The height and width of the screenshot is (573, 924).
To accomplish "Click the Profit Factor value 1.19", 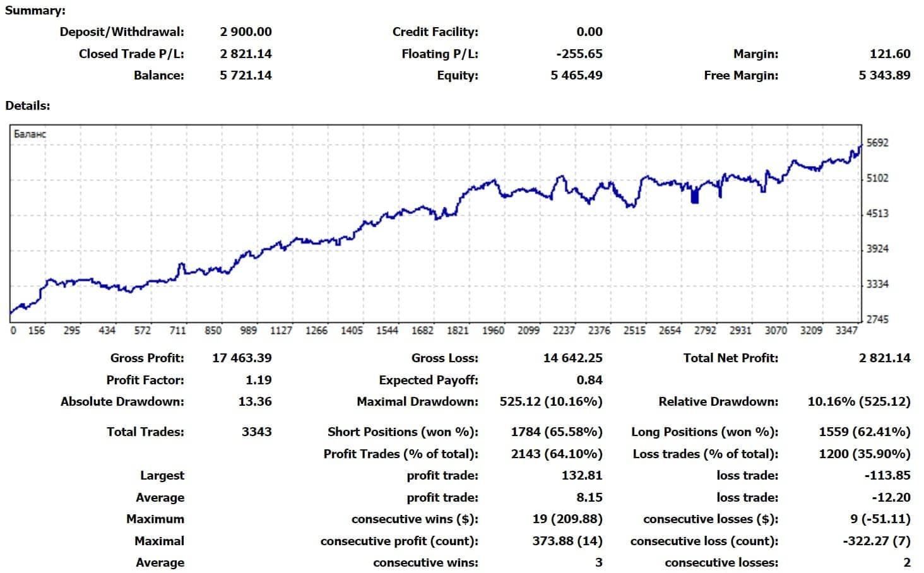I will click(259, 380).
